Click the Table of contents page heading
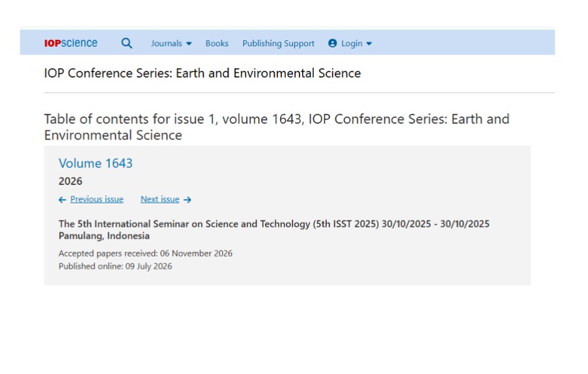Image resolution: width=588 pixels, height=374 pixels. click(x=277, y=127)
